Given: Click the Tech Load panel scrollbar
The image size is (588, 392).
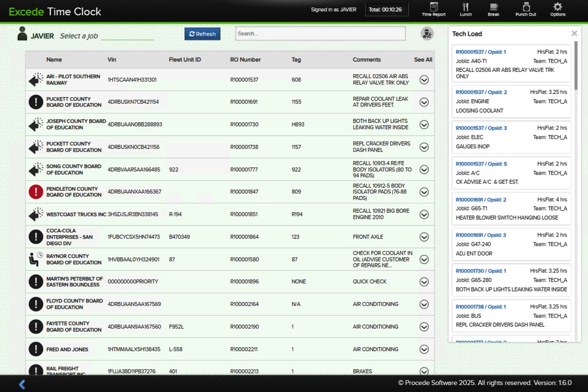Looking at the screenshot, I should pyautogui.click(x=576, y=65).
